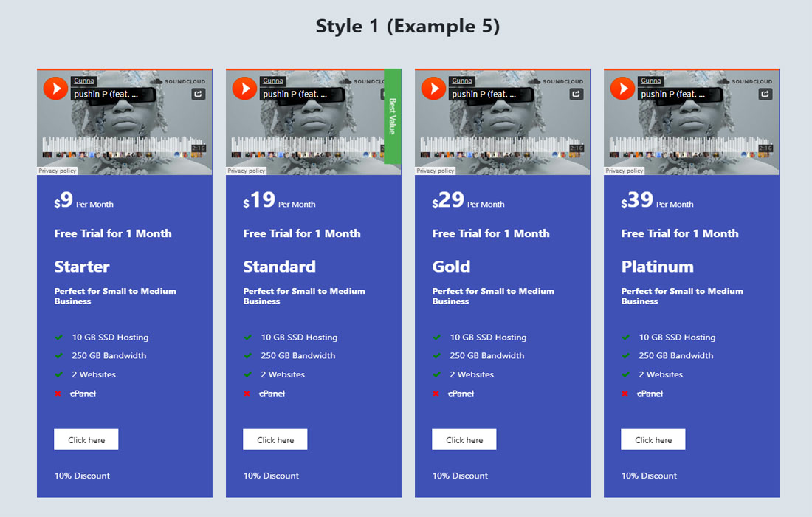Click the Gold plan title
812x517 pixels.
[452, 267]
